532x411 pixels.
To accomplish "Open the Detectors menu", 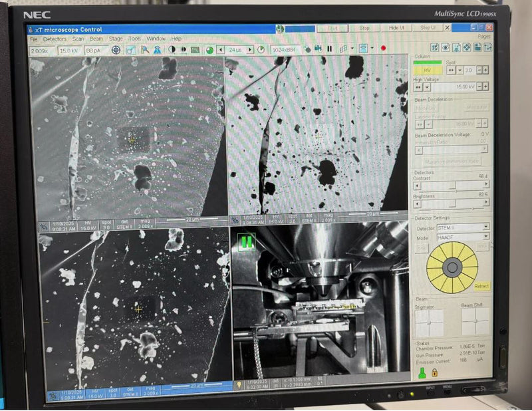I will [55, 39].
